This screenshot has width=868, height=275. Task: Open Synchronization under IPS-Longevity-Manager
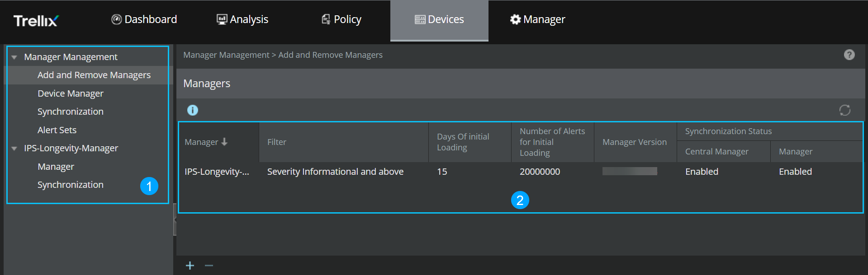[x=71, y=185]
